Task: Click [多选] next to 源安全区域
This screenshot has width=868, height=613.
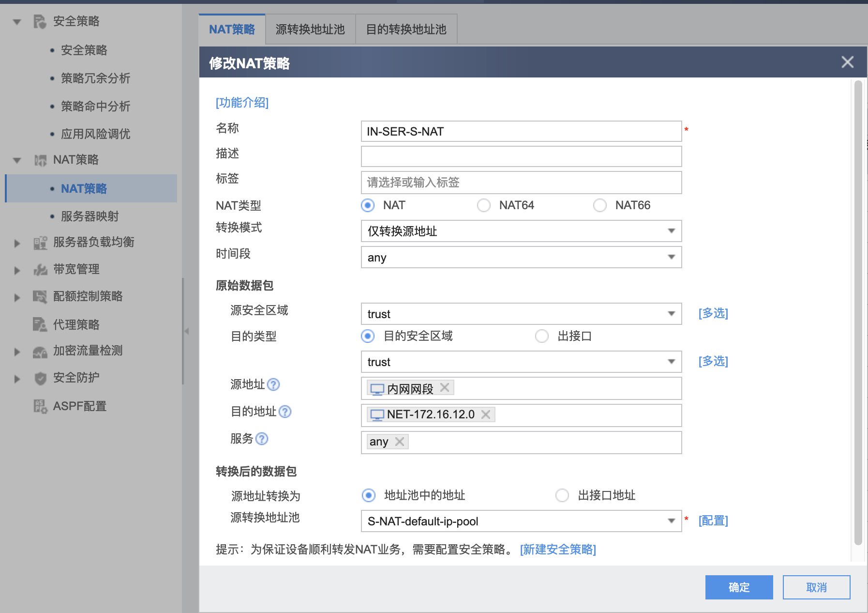Action: [713, 313]
